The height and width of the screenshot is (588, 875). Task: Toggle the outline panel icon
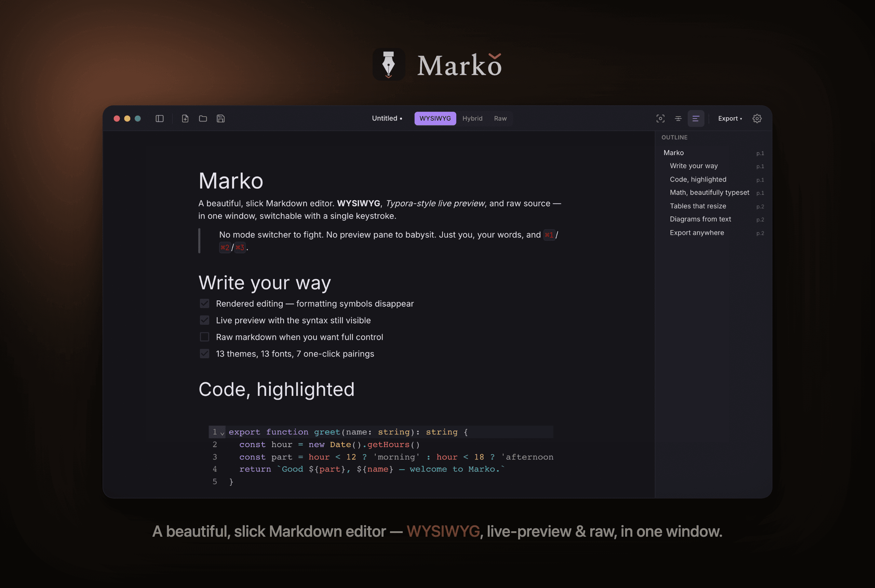696,119
